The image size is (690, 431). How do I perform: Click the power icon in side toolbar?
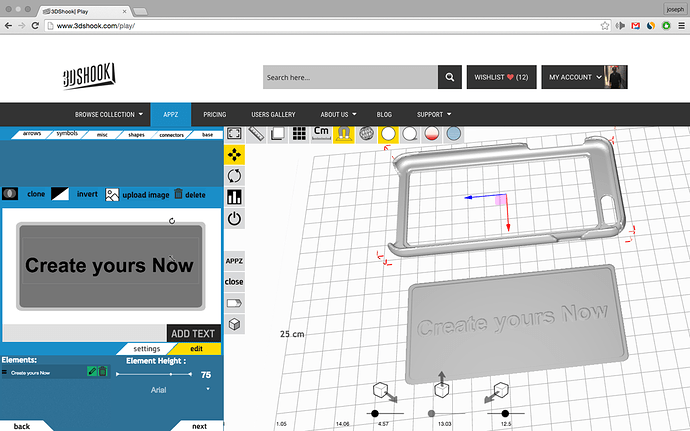234,218
